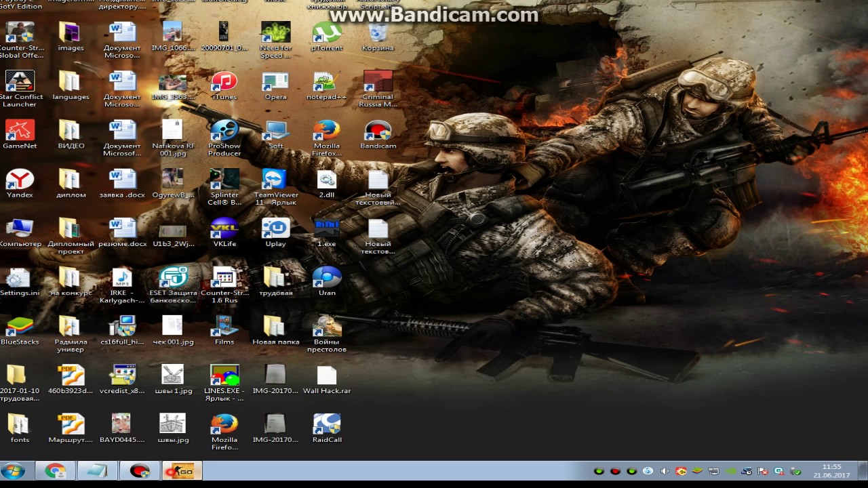Launch the µTorrent desktop icon

point(327,36)
